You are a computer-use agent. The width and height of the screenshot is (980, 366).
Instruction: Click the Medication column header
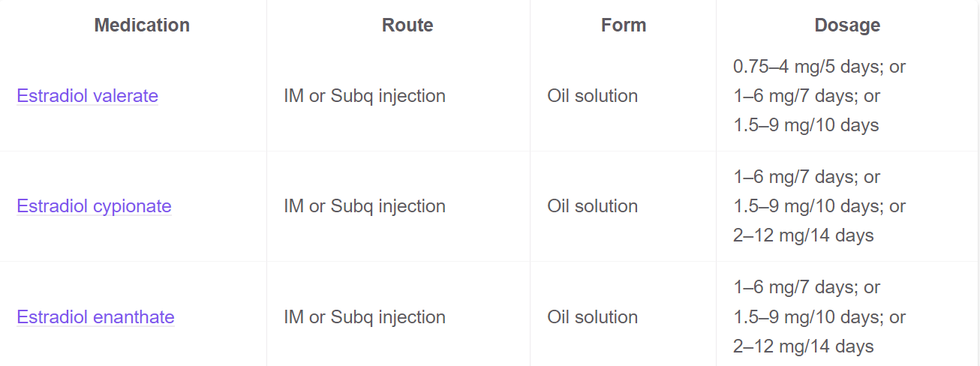pos(142,25)
